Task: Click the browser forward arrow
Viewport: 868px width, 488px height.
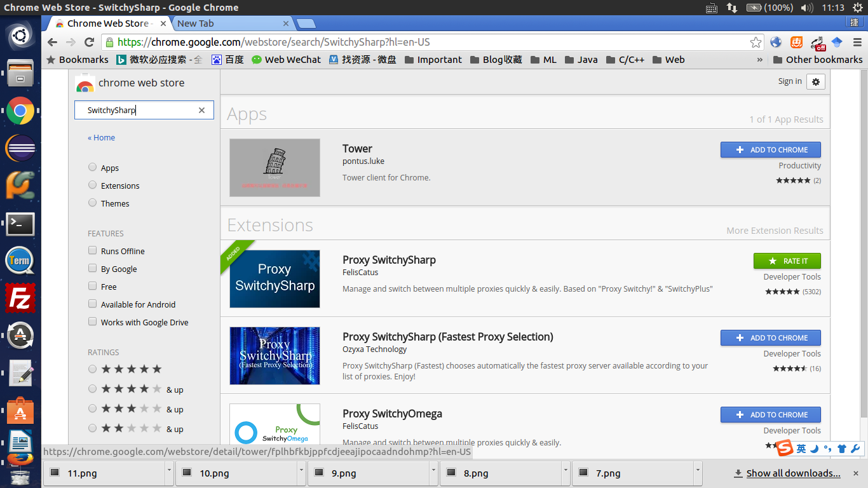Action: coord(71,43)
